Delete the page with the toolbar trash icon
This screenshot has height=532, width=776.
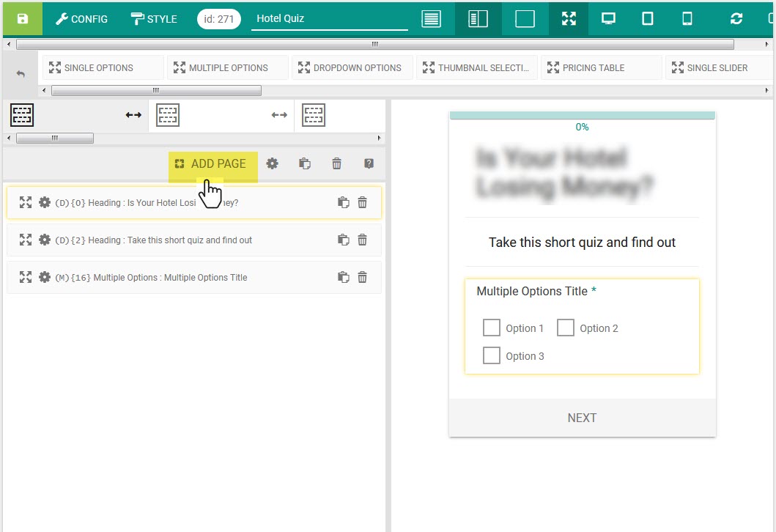336,164
